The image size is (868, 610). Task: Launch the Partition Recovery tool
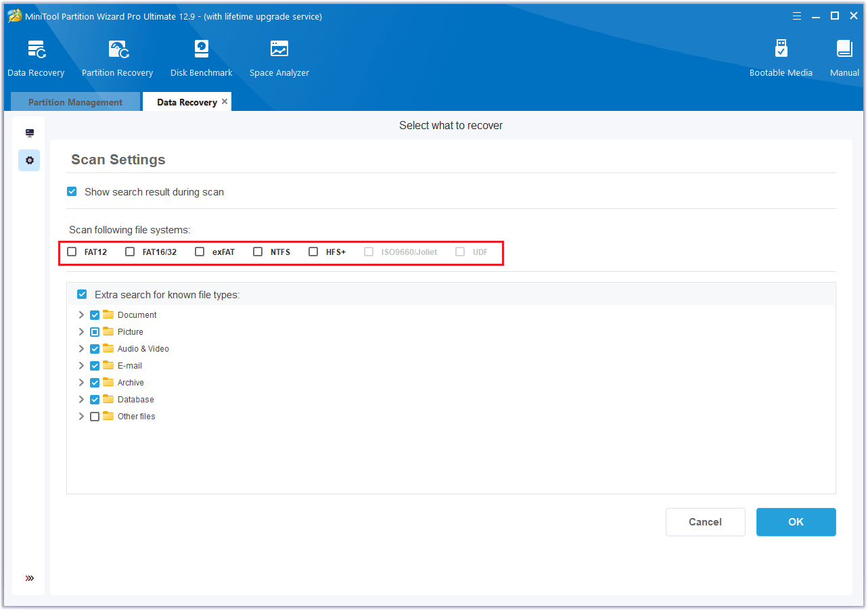pyautogui.click(x=118, y=58)
